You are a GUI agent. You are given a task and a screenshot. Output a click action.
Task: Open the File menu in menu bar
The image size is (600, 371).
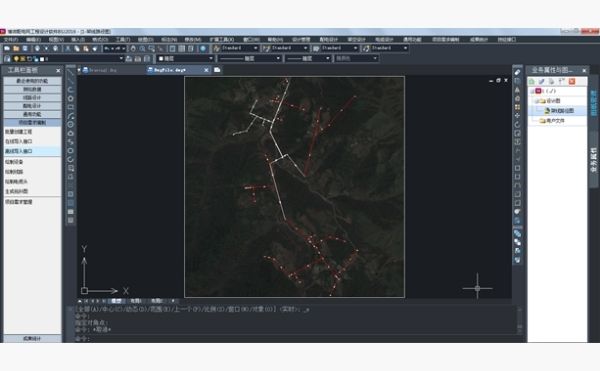10,39
